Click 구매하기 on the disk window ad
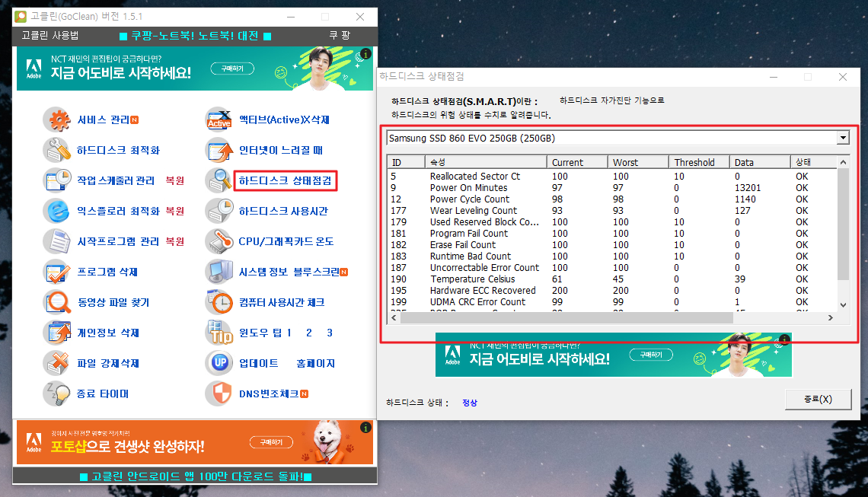 click(x=651, y=355)
